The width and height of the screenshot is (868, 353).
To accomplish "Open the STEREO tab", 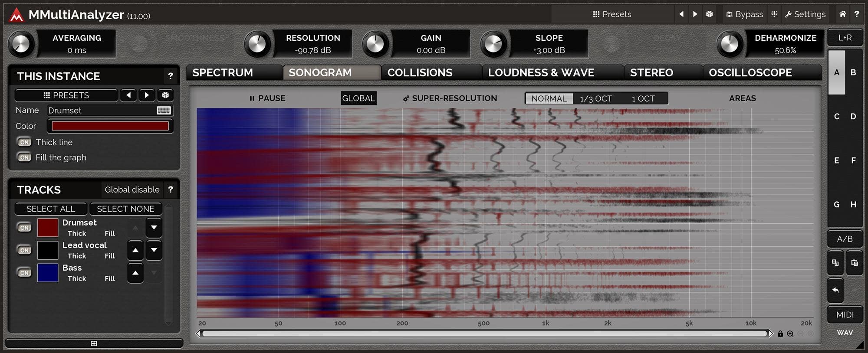I will tap(663, 72).
